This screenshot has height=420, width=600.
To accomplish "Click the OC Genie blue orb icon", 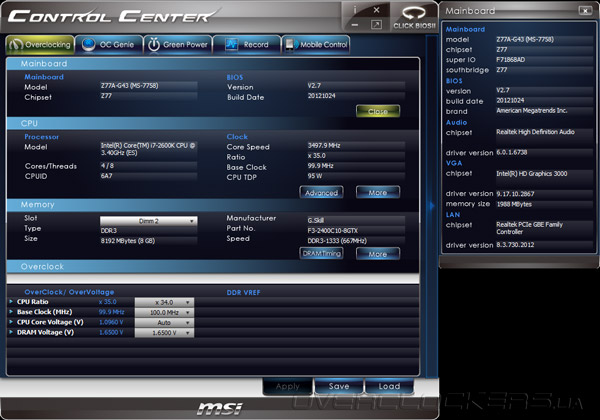I will (88, 45).
